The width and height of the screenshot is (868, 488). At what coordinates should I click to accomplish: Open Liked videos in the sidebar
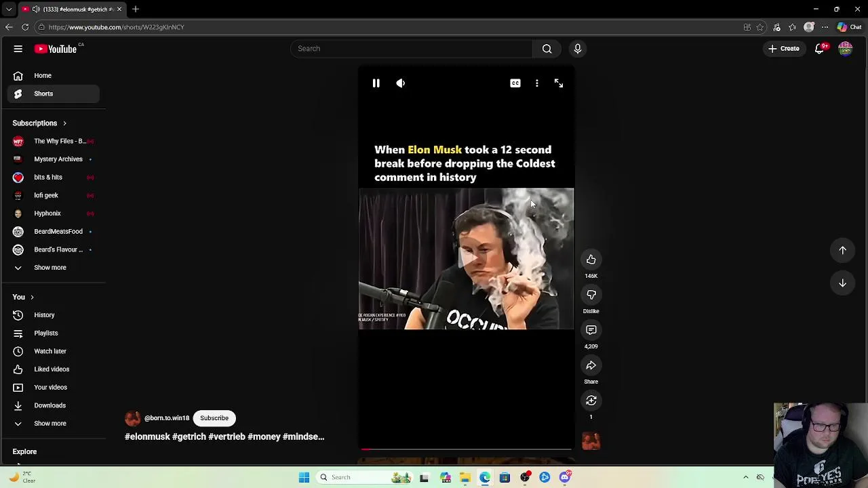coord(54,369)
